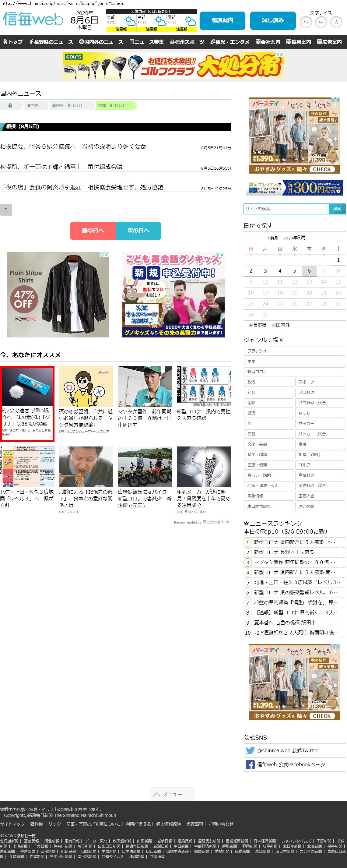This screenshot has width=347, height=868.
Task: Click the home icon in the breadcrumb
Action: pyautogui.click(x=10, y=105)
